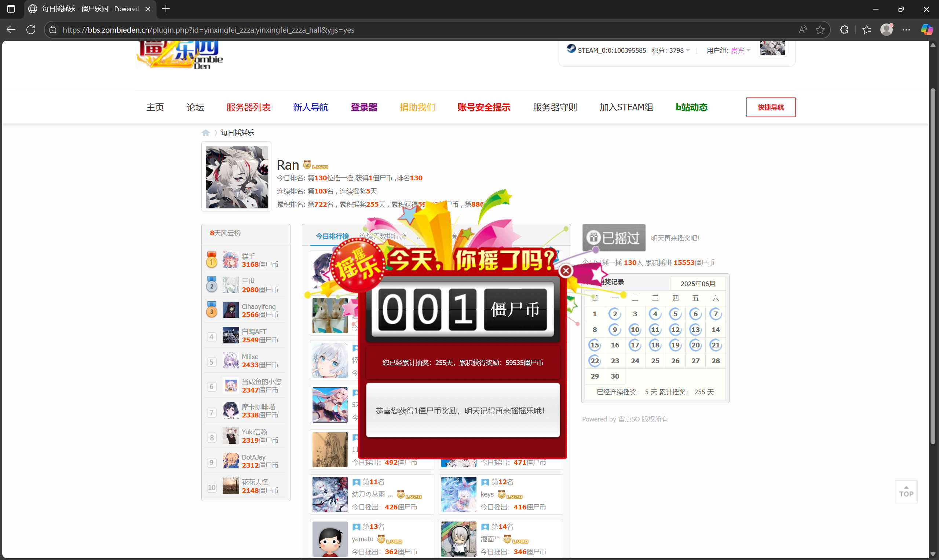Close the 每日摇摇乐 browser tab
This screenshot has height=560, width=939.
pyautogui.click(x=147, y=9)
